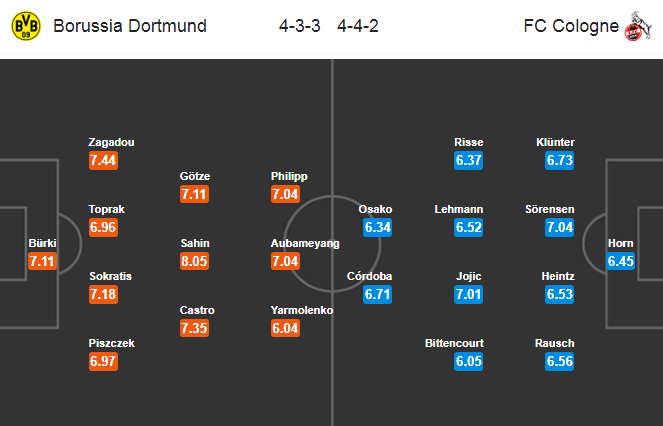The image size is (663, 426).
Task: Open Bittencourt's player name label
Action: [x=454, y=343]
